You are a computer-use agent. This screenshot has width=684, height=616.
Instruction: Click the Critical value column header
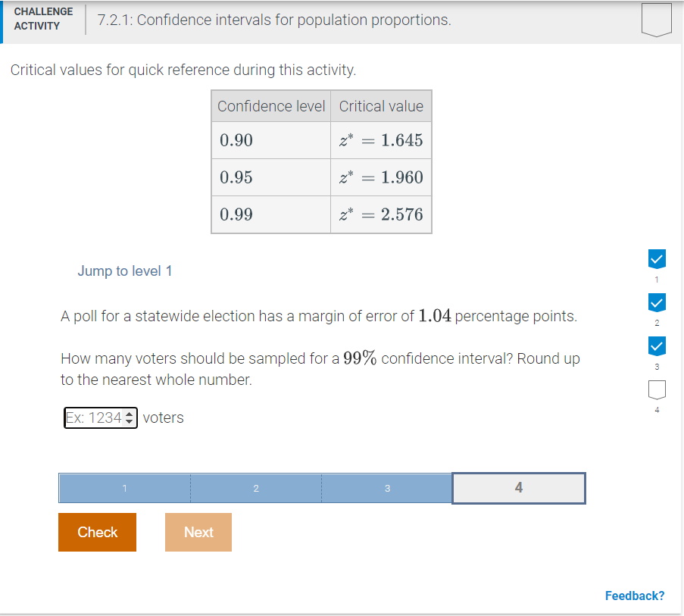pyautogui.click(x=380, y=105)
